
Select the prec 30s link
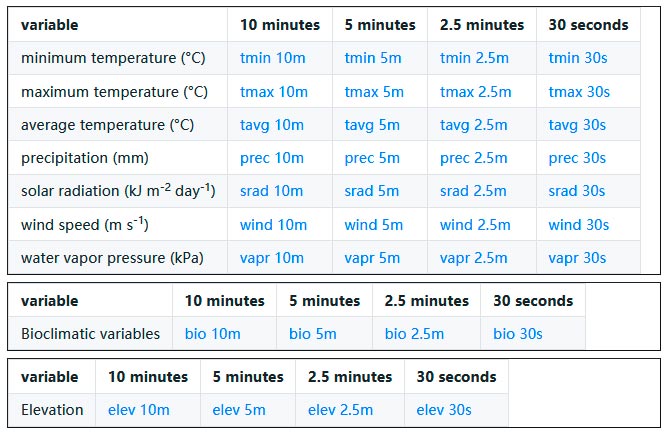577,158
